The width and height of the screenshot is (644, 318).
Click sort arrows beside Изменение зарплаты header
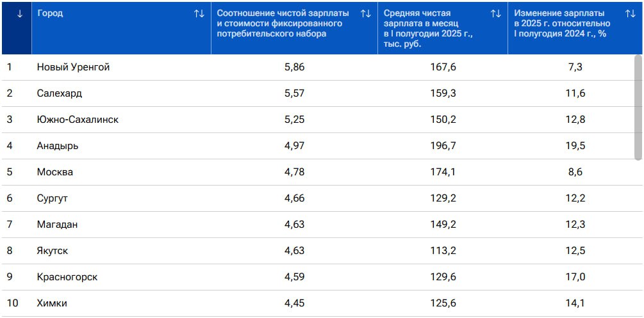tap(631, 13)
